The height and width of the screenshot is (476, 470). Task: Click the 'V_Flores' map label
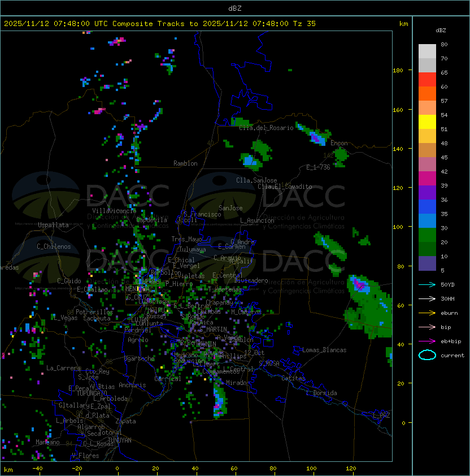(85, 456)
